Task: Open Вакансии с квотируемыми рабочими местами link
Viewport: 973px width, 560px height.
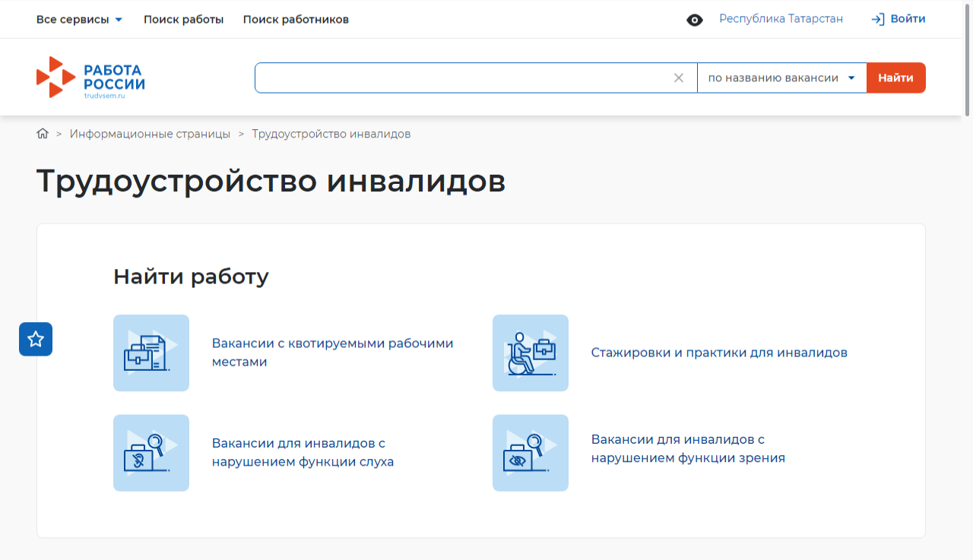Action: pos(333,353)
